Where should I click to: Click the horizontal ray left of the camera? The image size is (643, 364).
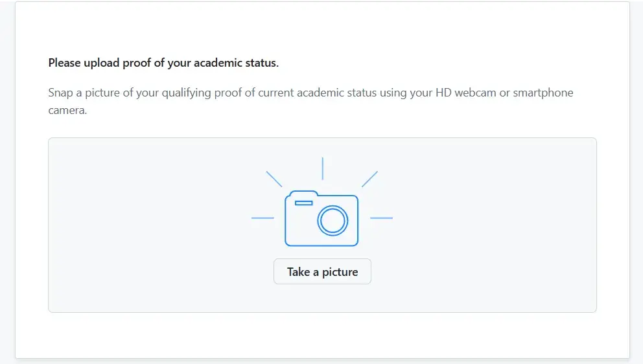(x=263, y=218)
